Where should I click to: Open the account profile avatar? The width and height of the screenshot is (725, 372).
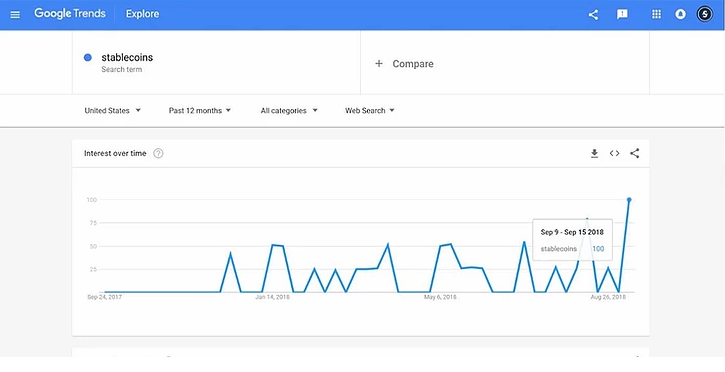tap(705, 14)
